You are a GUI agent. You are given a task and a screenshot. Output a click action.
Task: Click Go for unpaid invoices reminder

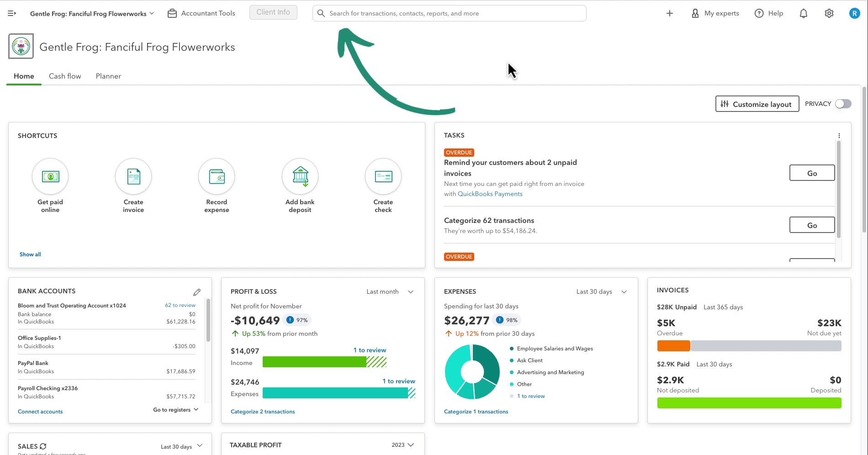coord(812,173)
